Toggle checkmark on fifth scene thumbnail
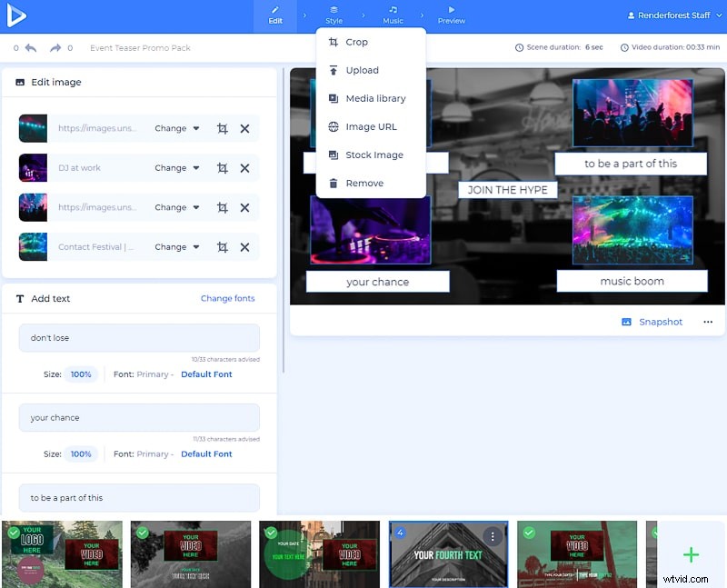The image size is (727, 588). click(x=529, y=533)
